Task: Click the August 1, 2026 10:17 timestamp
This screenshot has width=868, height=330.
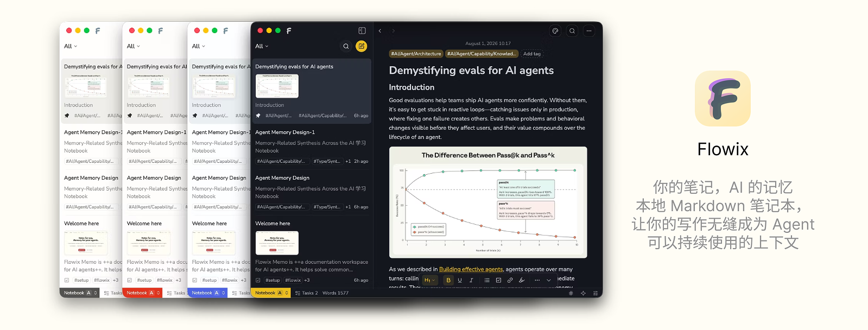Action: [x=488, y=43]
